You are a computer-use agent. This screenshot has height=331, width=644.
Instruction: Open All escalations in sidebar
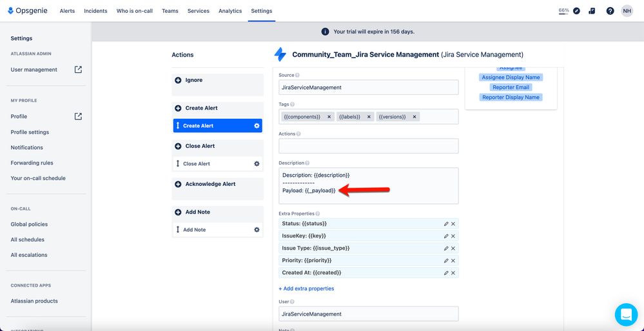tap(29, 255)
